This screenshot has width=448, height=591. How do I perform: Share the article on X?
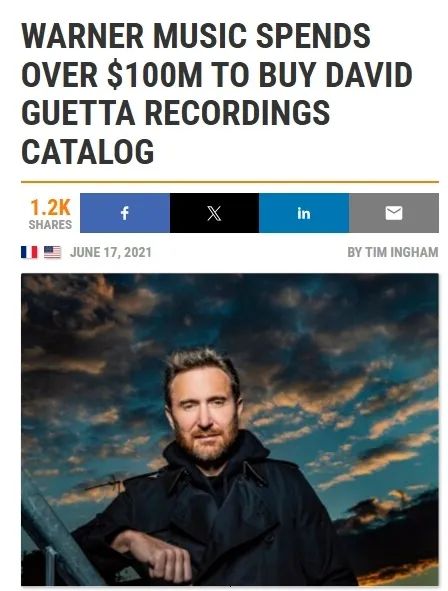[x=214, y=213]
